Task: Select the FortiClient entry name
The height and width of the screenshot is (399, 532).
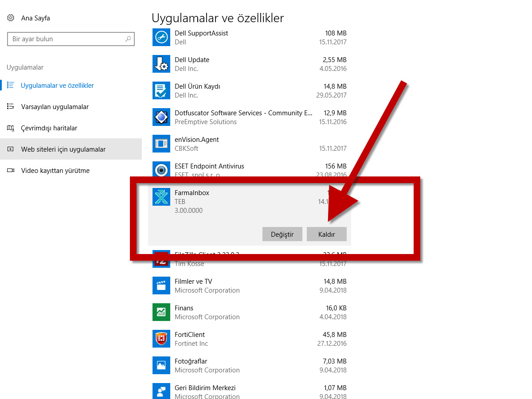Action: 190,335
